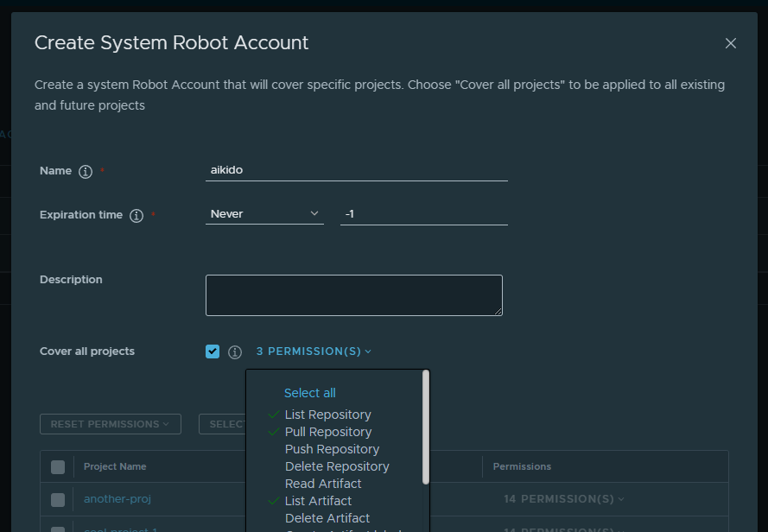
Task: Check the another-proj row checkbox
Action: click(x=58, y=500)
